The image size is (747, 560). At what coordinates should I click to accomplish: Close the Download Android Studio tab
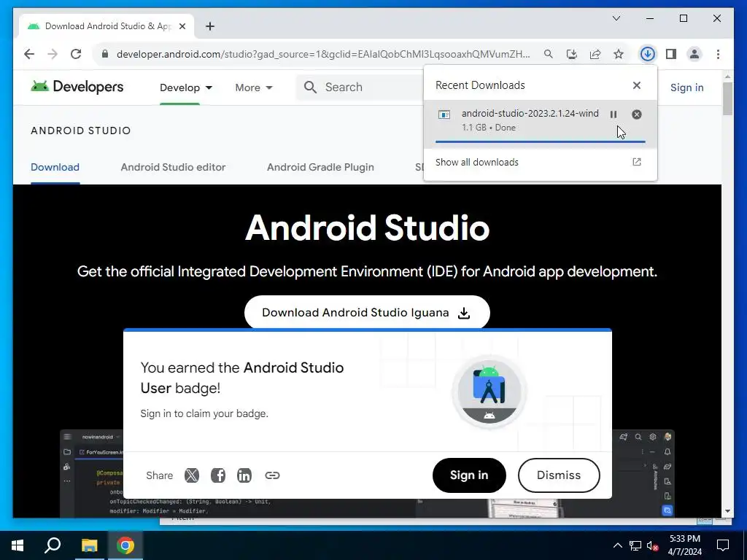[x=182, y=26]
